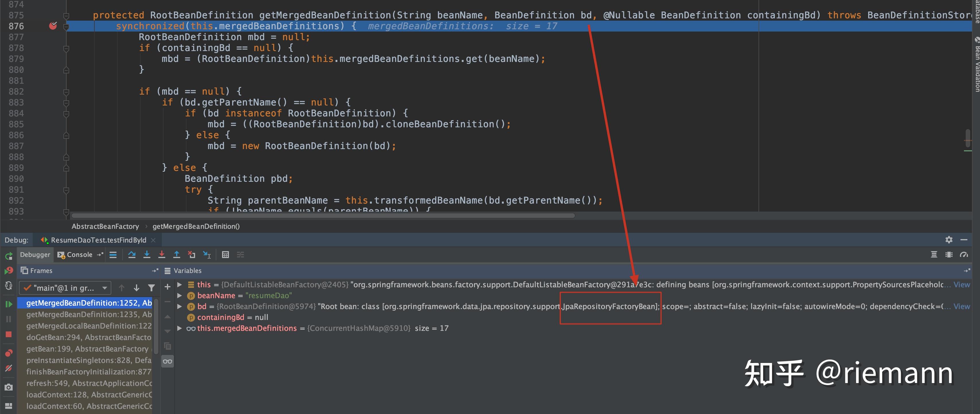The image size is (980, 414).
Task: Toggle breakpoint on line 876
Action: click(53, 26)
